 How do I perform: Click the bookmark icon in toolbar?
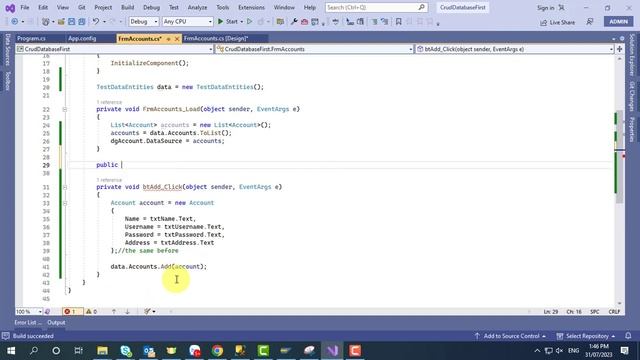point(398,22)
